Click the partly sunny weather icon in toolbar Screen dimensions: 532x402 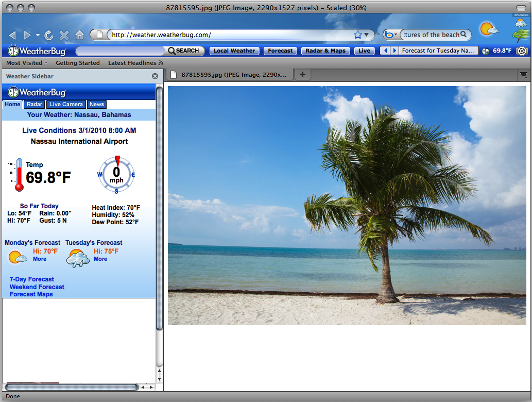click(489, 29)
